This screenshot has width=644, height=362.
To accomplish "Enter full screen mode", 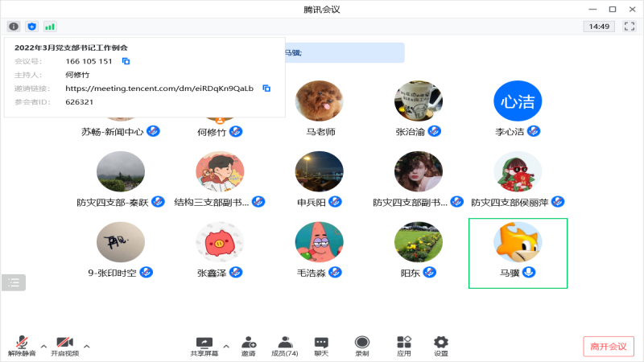I will click(630, 27).
